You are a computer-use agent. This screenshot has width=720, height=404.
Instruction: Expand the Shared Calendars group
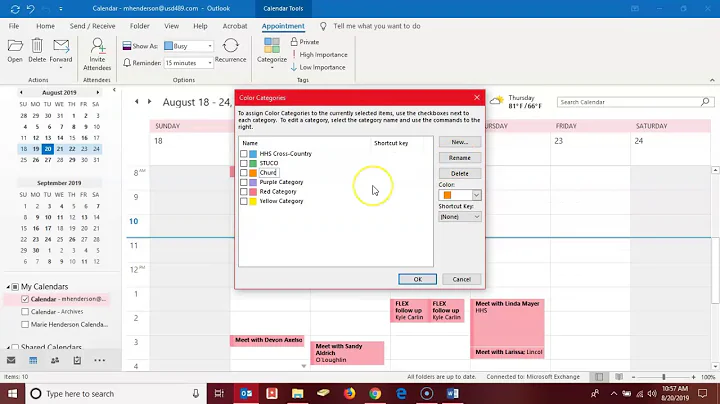click(x=8, y=347)
